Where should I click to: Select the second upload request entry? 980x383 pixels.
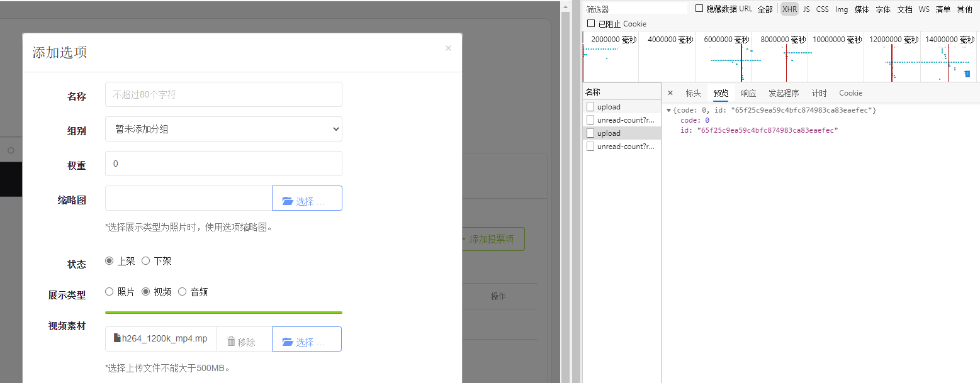(x=609, y=133)
